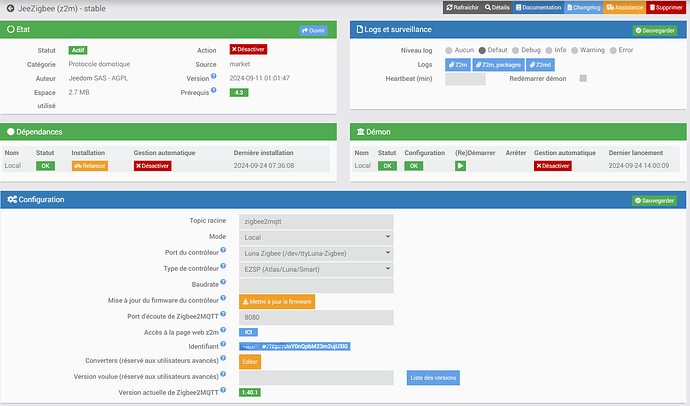This screenshot has height=406, width=690.
Task: Open Liste des versions
Action: tap(433, 378)
